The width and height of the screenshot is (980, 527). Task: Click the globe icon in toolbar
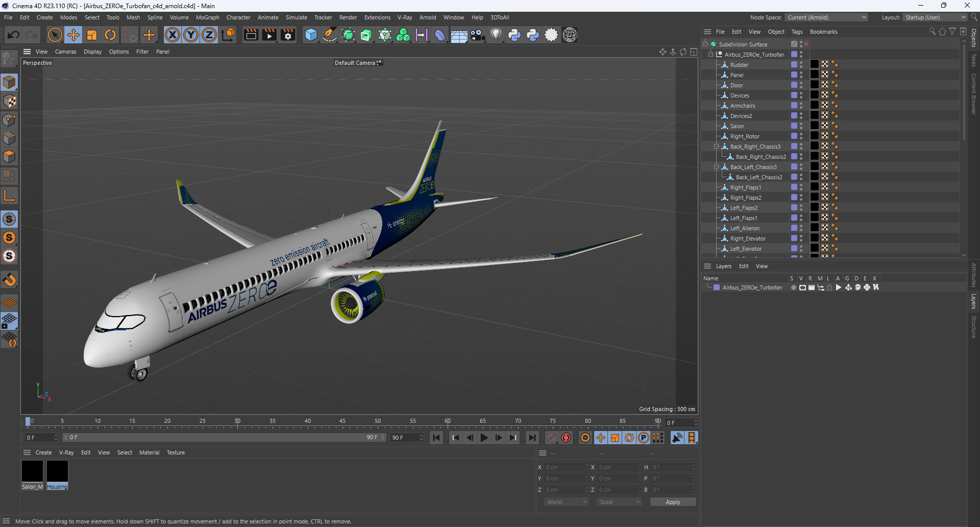[x=570, y=35]
